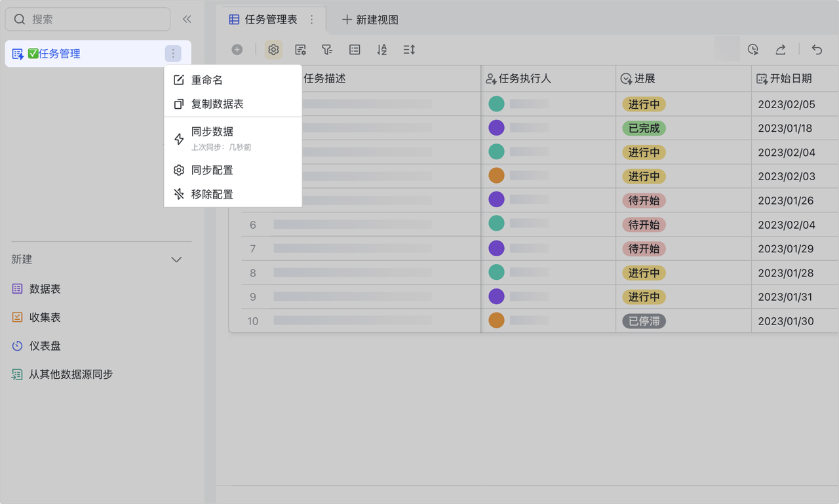Click the A-Z sort icon in toolbar
This screenshot has height=504, width=839.
click(x=381, y=50)
